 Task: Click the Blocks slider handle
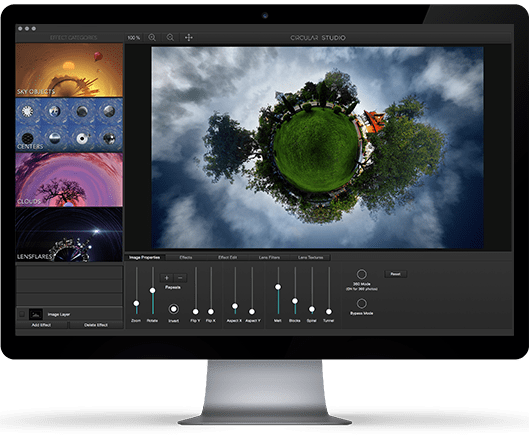click(295, 301)
